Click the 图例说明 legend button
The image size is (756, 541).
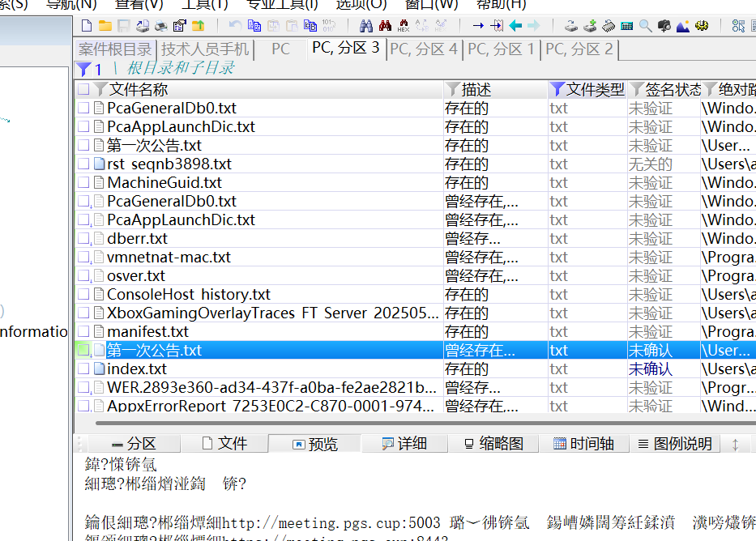coord(675,444)
